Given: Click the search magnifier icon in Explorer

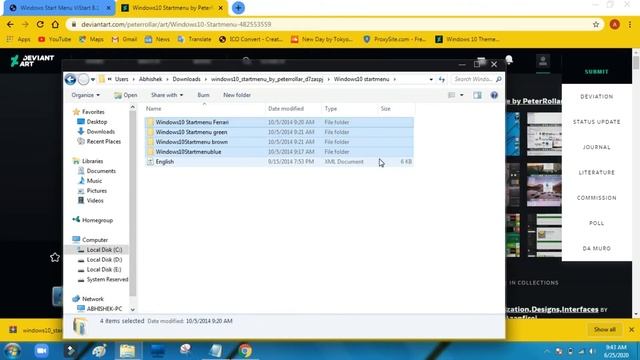Looking at the screenshot, I should 498,79.
